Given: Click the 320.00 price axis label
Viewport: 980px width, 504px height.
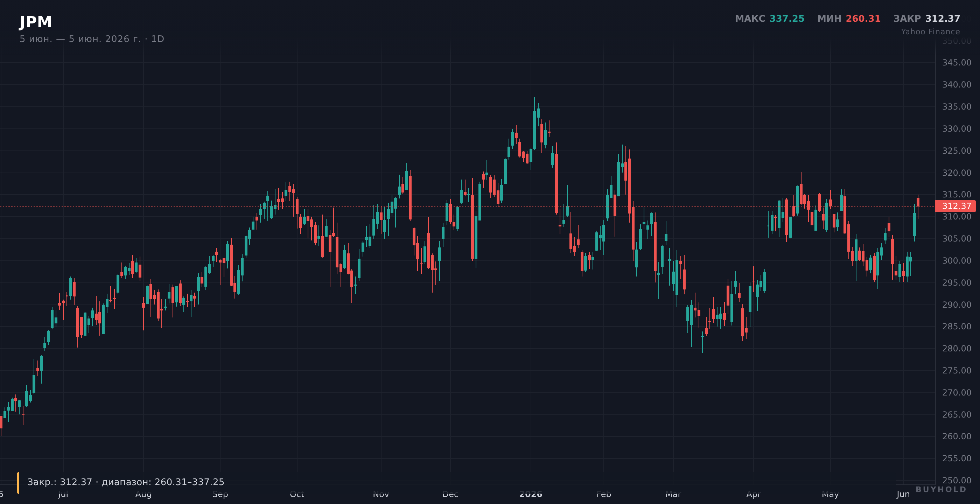Looking at the screenshot, I should tap(957, 173).
